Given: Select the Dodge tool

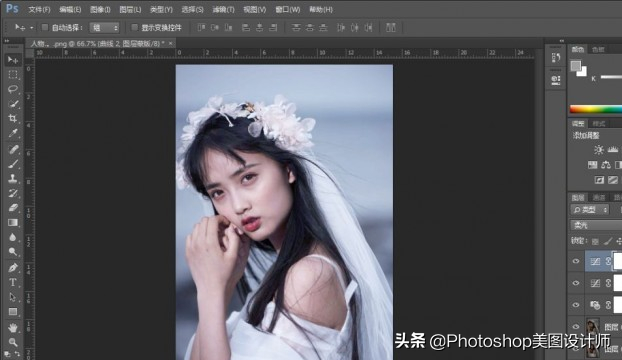Looking at the screenshot, I should click(x=13, y=252).
